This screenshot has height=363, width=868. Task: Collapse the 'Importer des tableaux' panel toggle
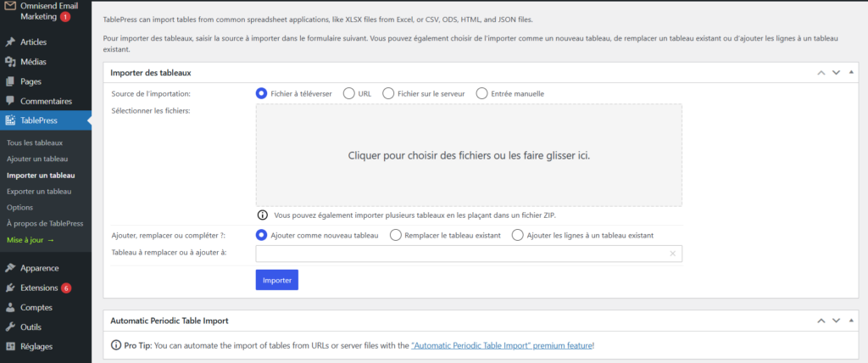pos(852,73)
